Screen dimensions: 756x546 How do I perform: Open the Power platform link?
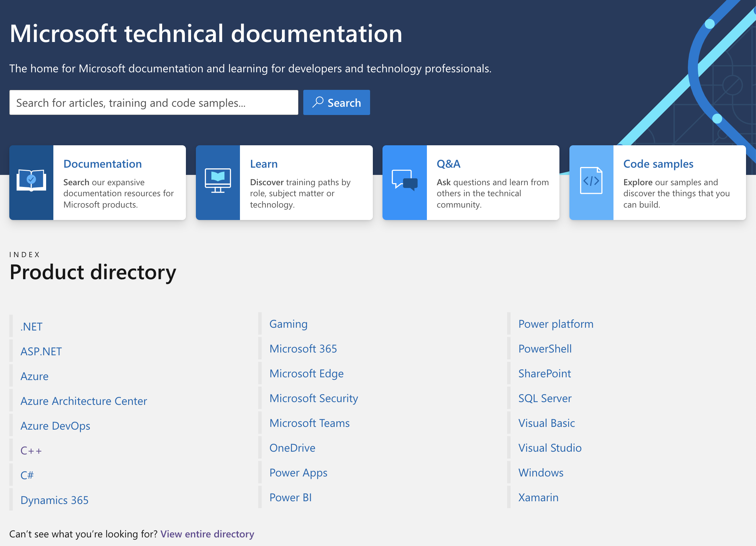[x=556, y=324]
